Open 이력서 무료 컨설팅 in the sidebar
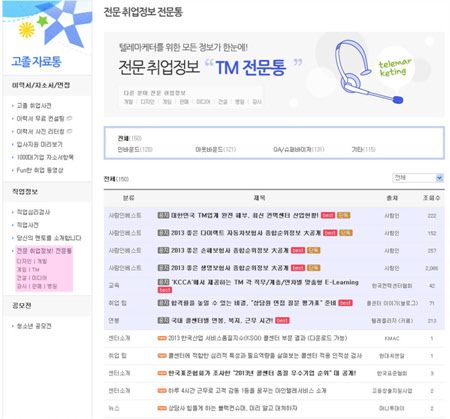The image size is (450, 419). click(x=41, y=118)
